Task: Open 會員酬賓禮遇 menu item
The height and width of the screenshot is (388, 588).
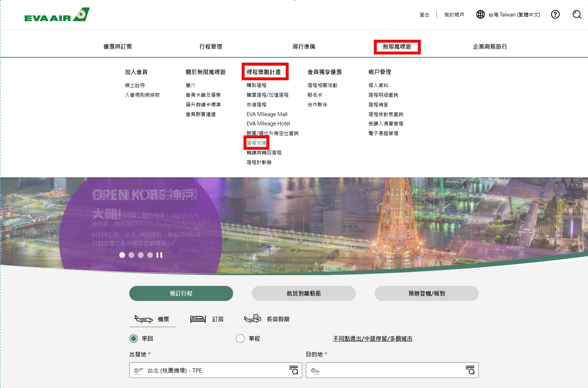Action: tap(201, 114)
